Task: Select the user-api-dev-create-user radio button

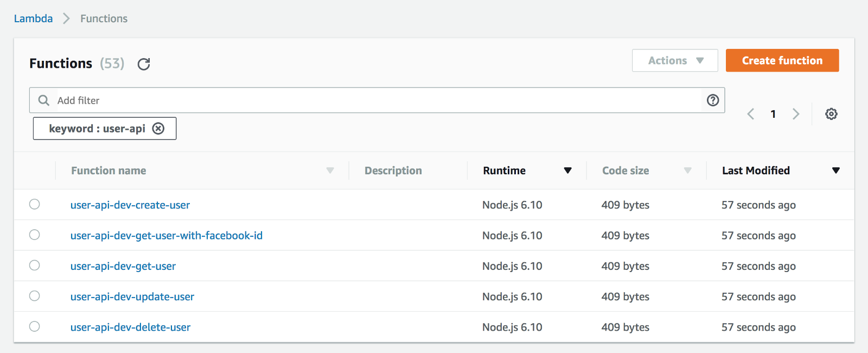Action: [35, 204]
